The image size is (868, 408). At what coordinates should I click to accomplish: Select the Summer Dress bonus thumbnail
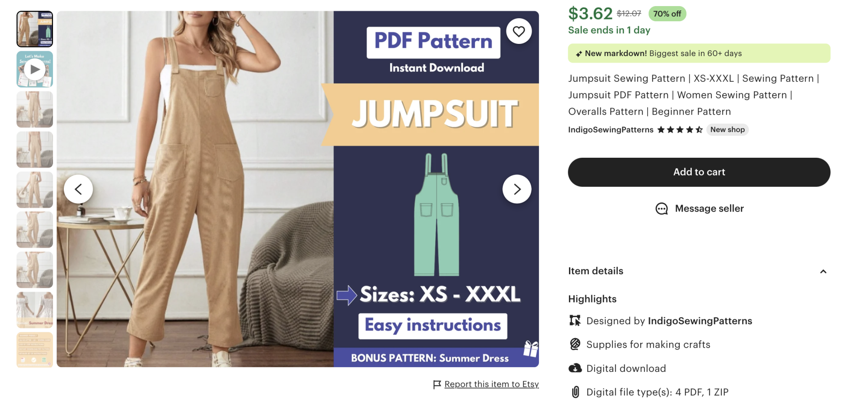tap(35, 310)
